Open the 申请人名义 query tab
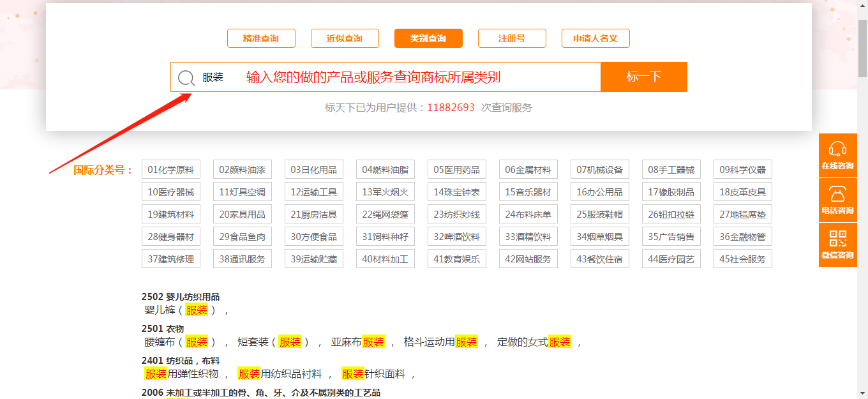The width and height of the screenshot is (868, 399). [x=595, y=38]
